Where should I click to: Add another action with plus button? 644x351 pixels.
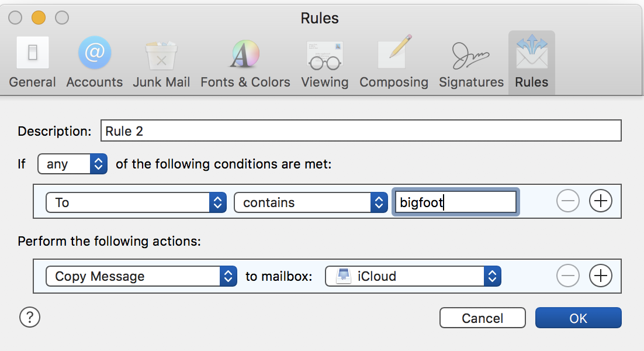click(x=601, y=276)
